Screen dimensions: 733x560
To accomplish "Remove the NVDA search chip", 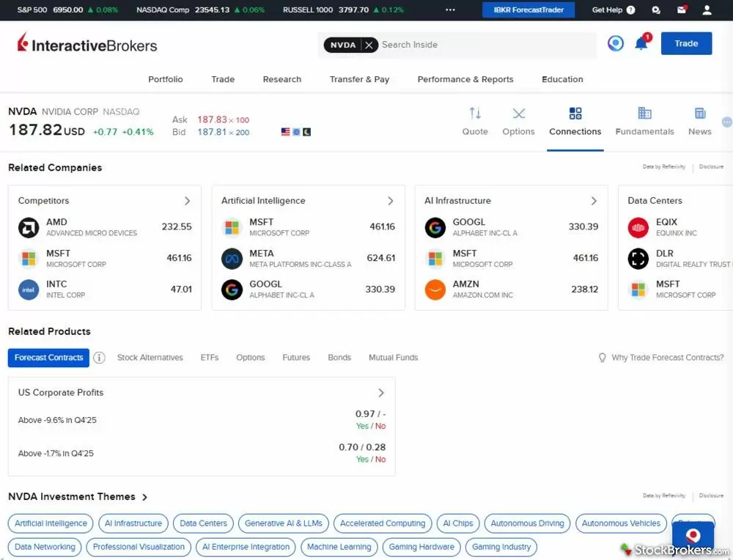I will coord(370,44).
